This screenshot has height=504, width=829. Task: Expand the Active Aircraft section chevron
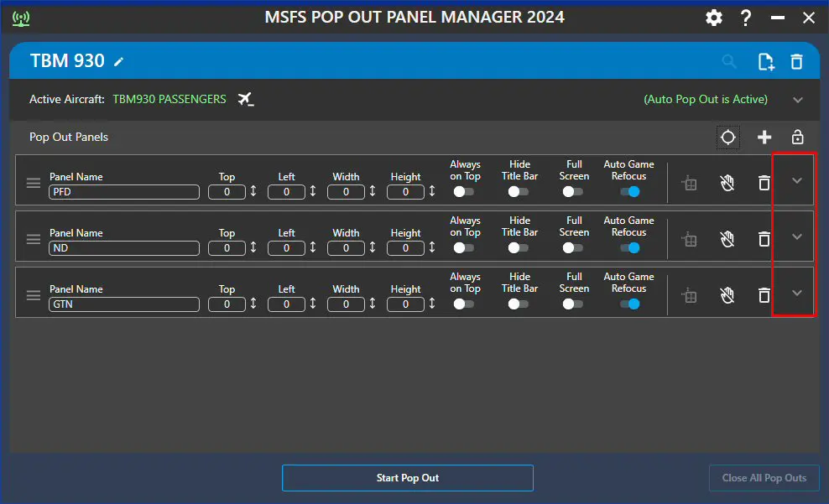[798, 100]
